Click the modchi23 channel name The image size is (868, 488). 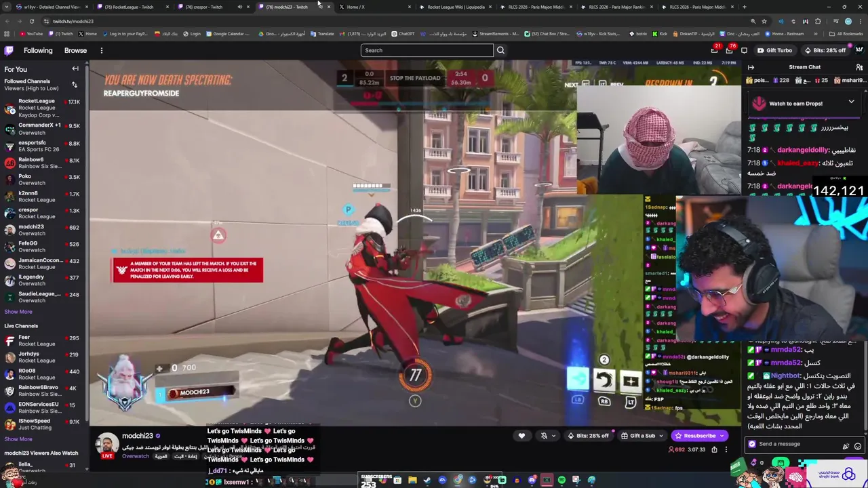tap(137, 436)
